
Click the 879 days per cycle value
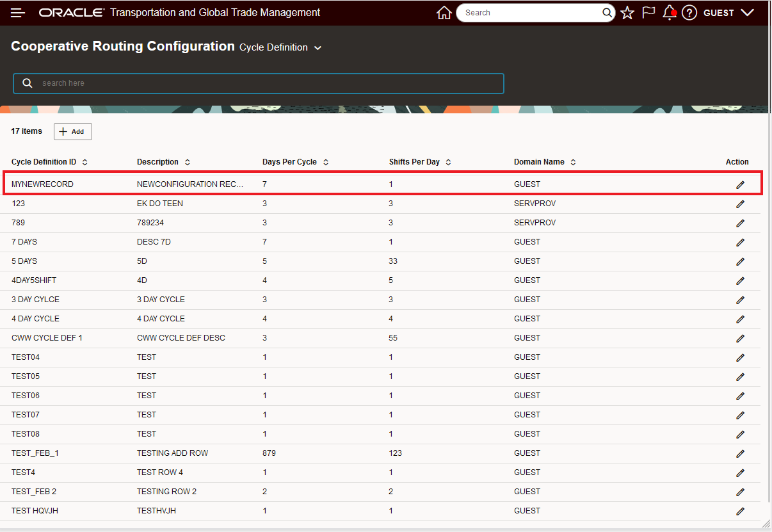click(x=269, y=453)
